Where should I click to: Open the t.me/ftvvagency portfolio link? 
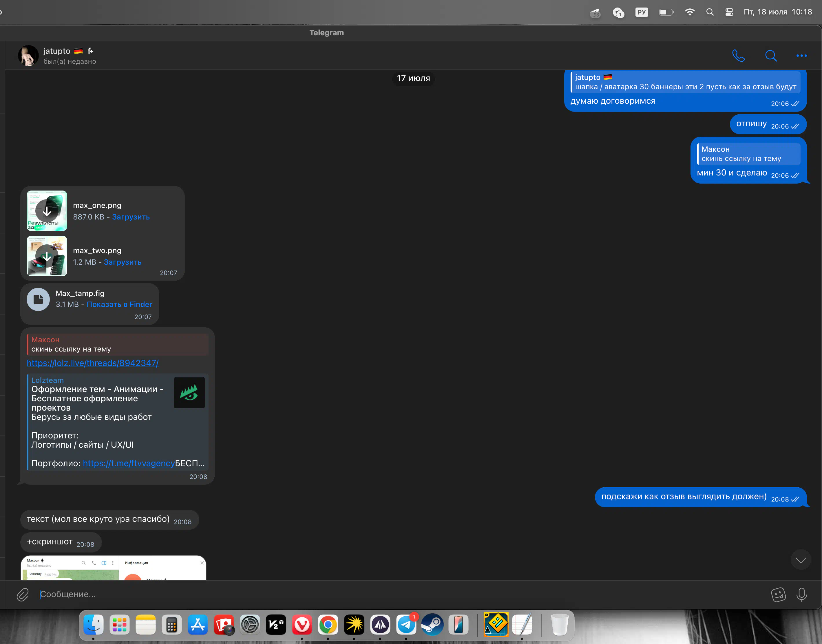pyautogui.click(x=129, y=463)
